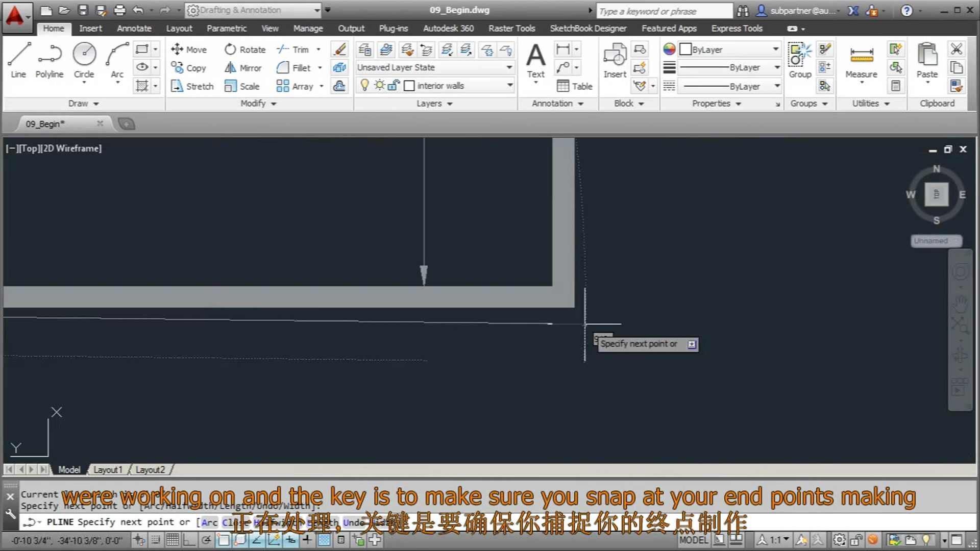Screen dimensions: 980x551
Task: Select the Move tool
Action: (189, 49)
